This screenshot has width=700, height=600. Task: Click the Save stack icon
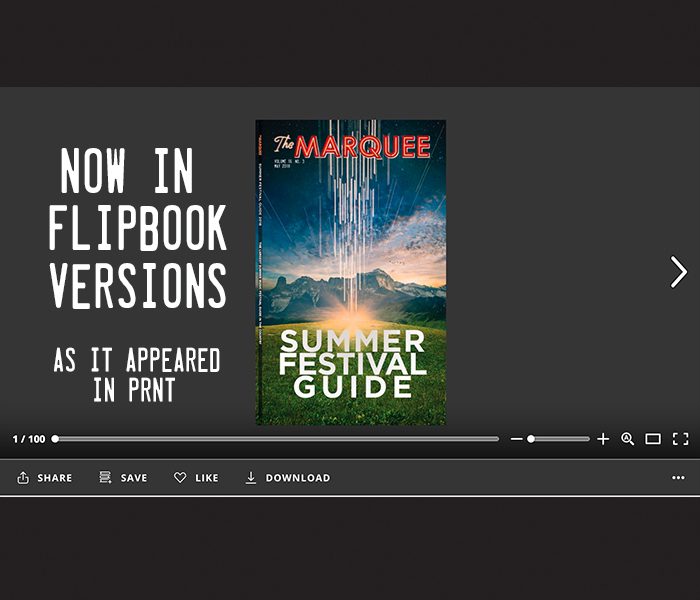pos(105,477)
